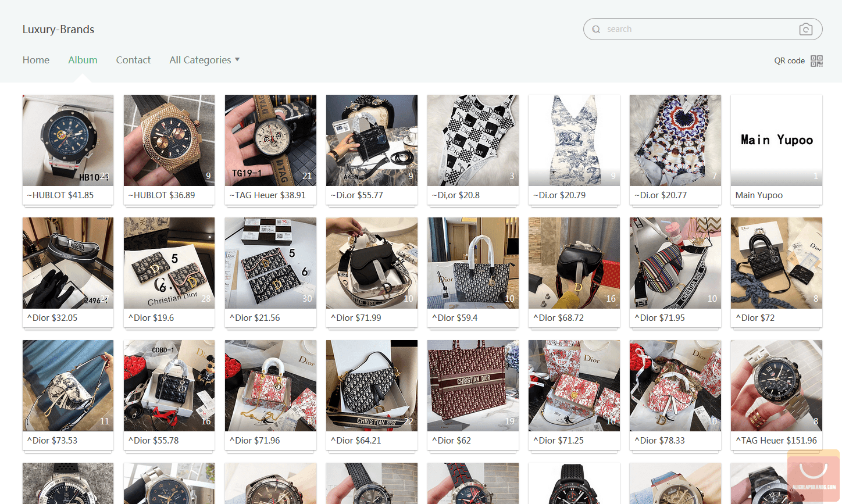Click the ^Dior $62 caption
Viewport: 842px width, 504px height.
coord(451,441)
